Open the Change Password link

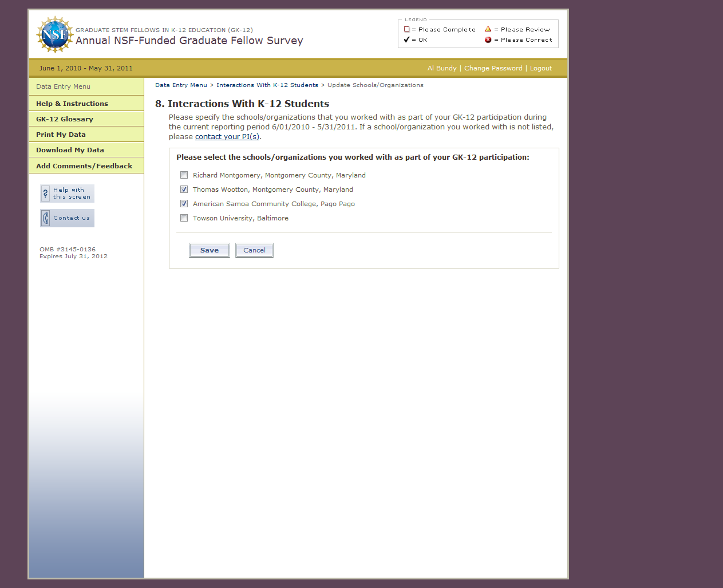click(x=493, y=68)
